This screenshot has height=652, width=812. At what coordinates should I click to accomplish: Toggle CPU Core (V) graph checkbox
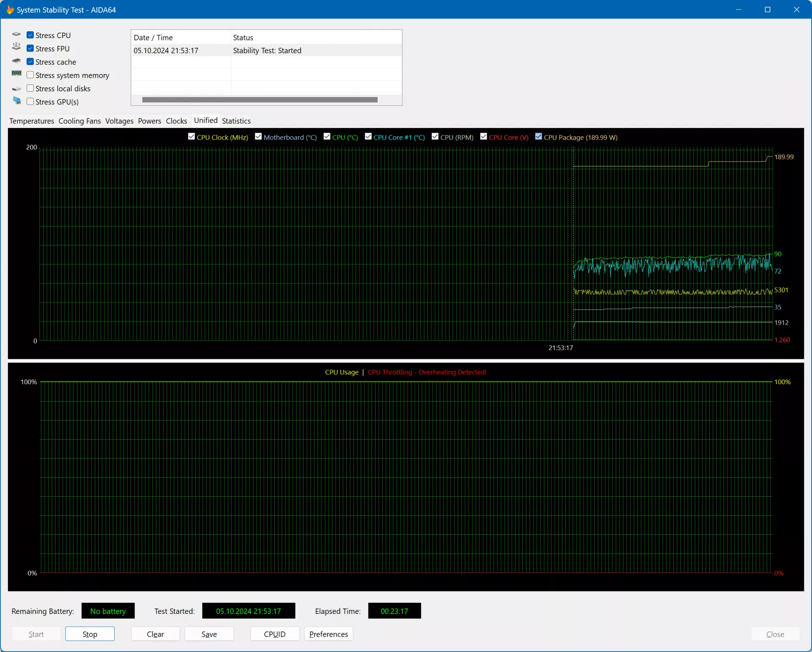(484, 137)
